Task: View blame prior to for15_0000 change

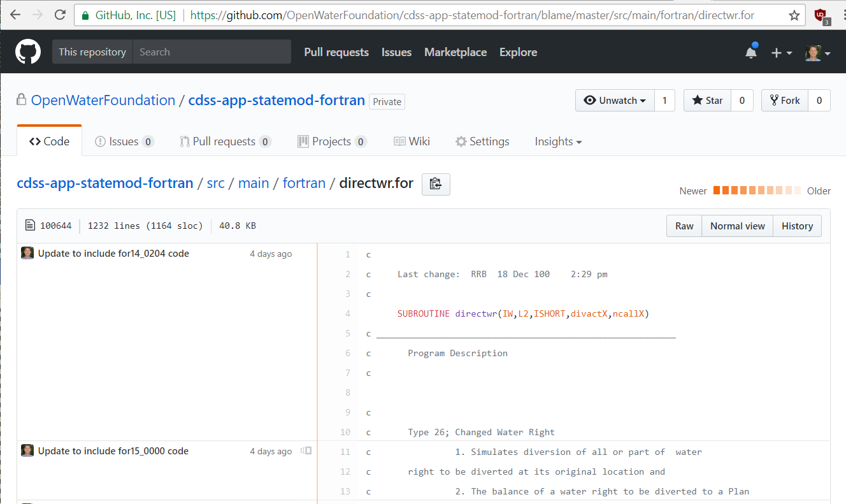Action: point(306,451)
